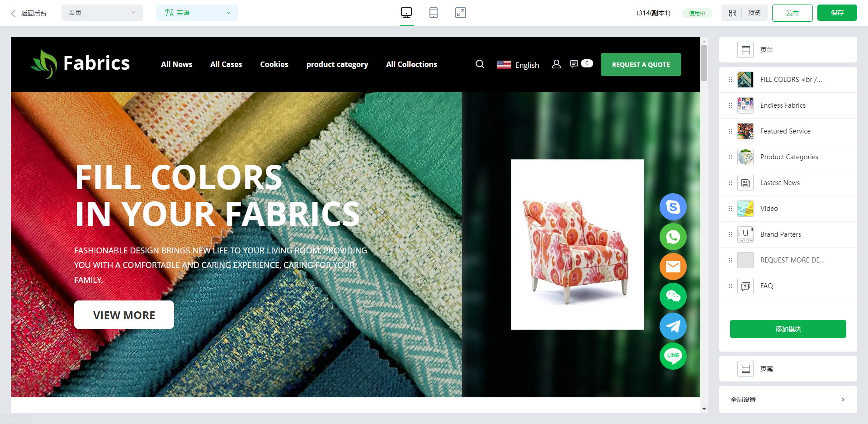The width and height of the screenshot is (868, 424).
Task: Click the drag handle for Lastest News module
Action: tap(731, 183)
